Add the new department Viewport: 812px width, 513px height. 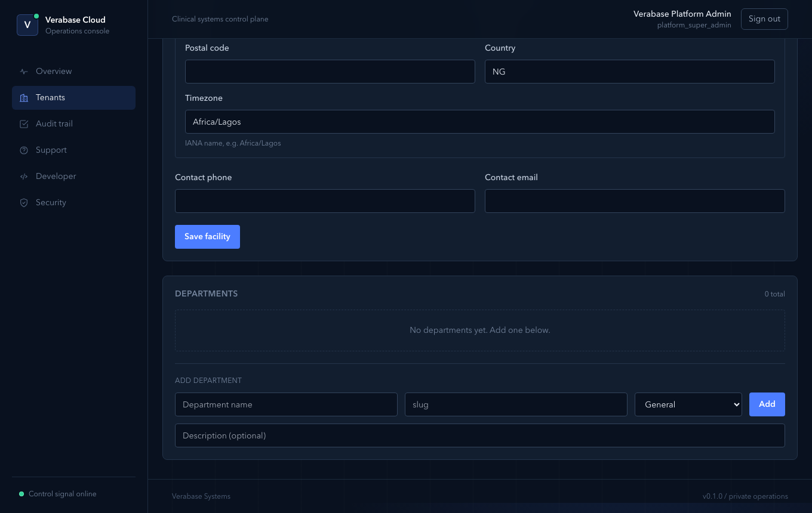point(767,404)
